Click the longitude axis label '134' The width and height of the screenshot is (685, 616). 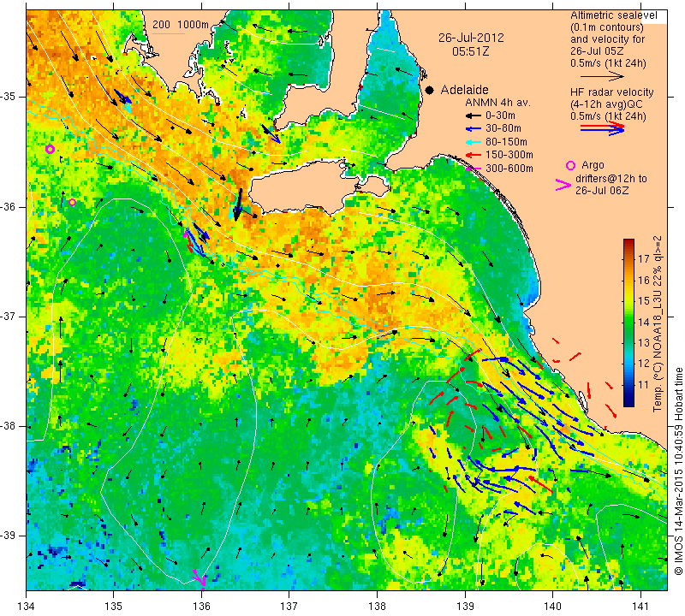click(27, 607)
